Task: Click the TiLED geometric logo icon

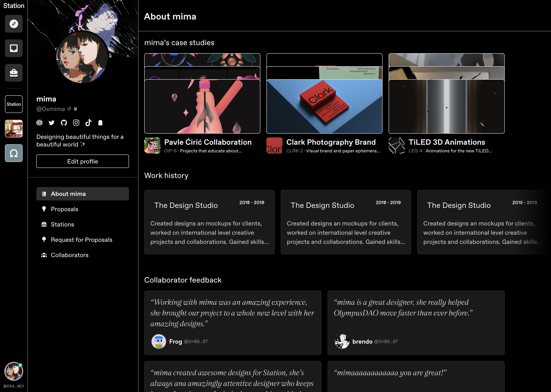Action: (397, 145)
